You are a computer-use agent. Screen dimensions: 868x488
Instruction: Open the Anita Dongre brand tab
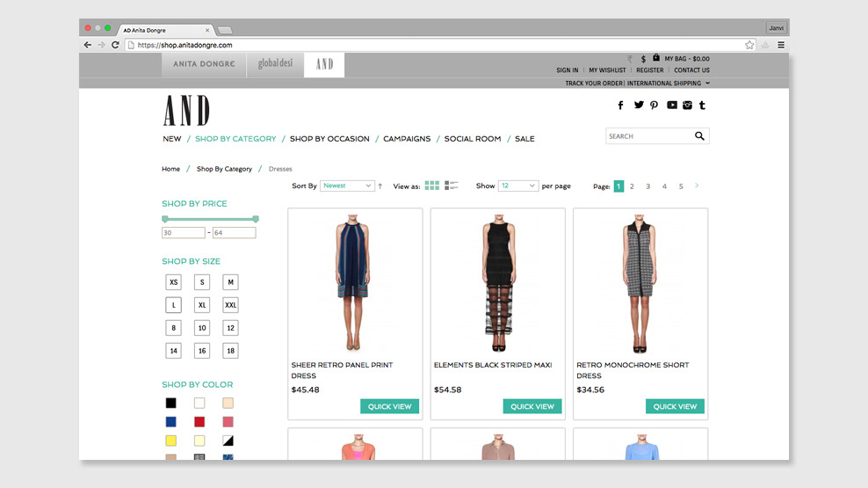point(205,64)
